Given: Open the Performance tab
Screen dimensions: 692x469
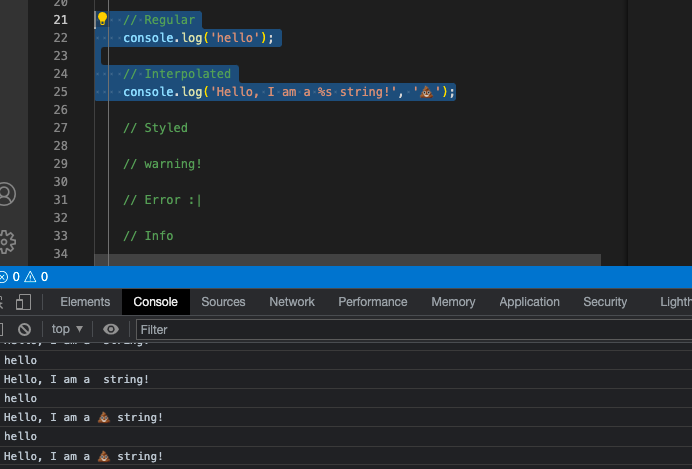Looking at the screenshot, I should (372, 302).
